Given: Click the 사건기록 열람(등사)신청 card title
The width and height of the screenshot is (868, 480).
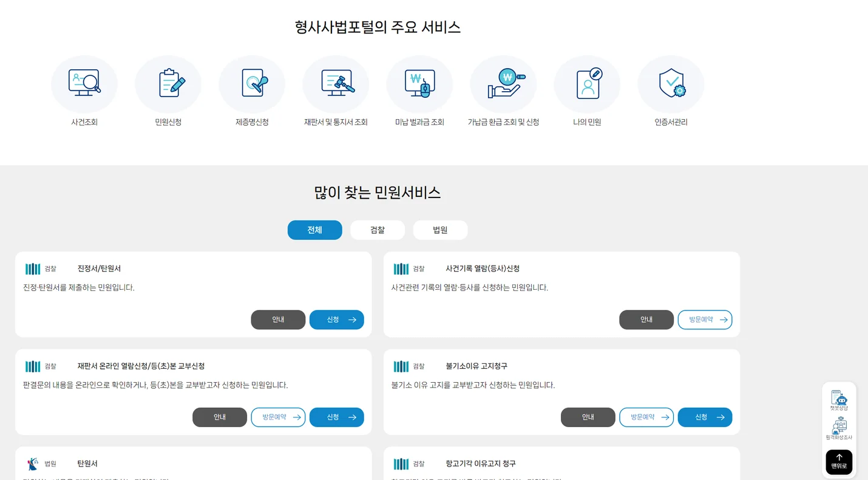Looking at the screenshot, I should tap(483, 269).
